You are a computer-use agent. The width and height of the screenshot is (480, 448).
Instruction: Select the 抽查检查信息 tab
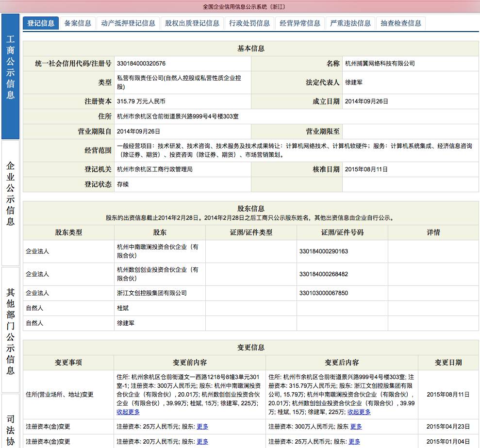pyautogui.click(x=401, y=23)
